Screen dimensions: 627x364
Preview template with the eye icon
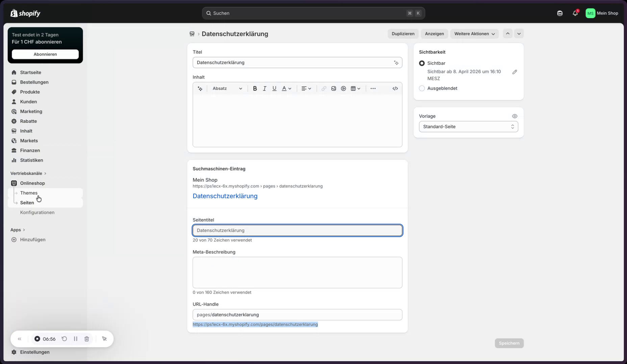point(515,116)
